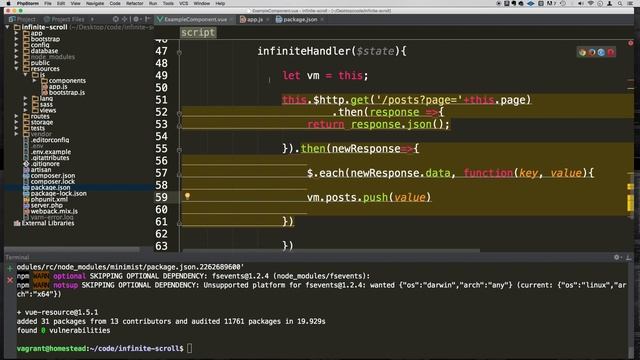Switch to the package.json editor tab
Image resolution: width=640 pixels, height=360 pixels.
coord(300,19)
